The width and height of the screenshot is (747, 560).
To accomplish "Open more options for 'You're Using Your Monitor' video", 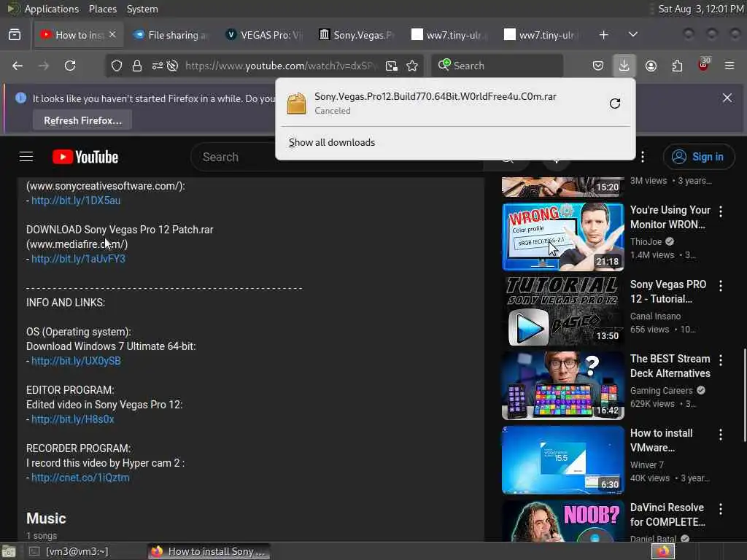I will point(721,211).
